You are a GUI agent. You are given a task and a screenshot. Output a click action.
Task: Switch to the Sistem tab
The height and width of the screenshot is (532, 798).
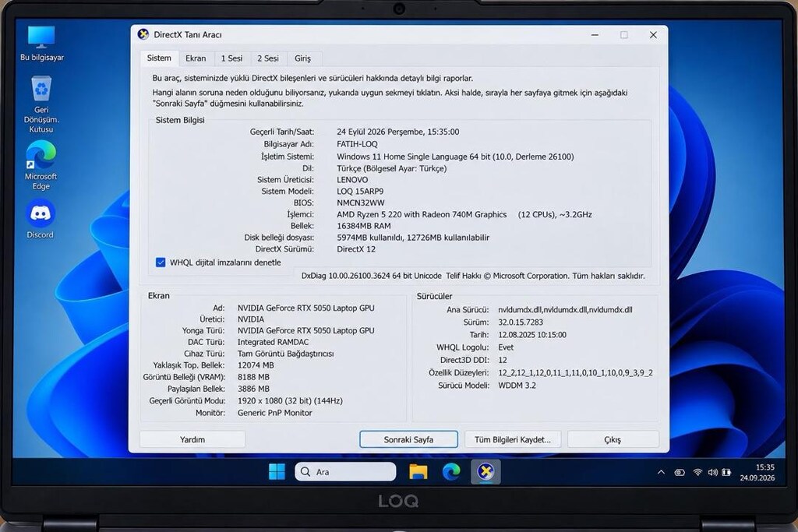click(x=159, y=58)
